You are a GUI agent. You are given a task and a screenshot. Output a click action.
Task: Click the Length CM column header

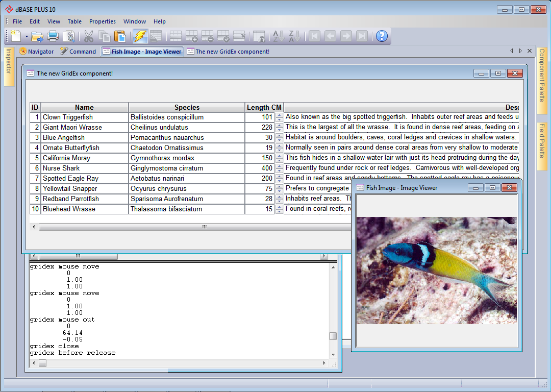click(264, 107)
